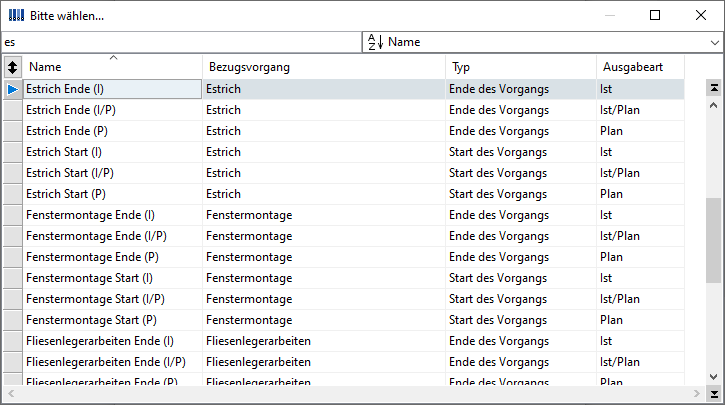Click row selector beside Estrich Start (P)

[x=13, y=194]
